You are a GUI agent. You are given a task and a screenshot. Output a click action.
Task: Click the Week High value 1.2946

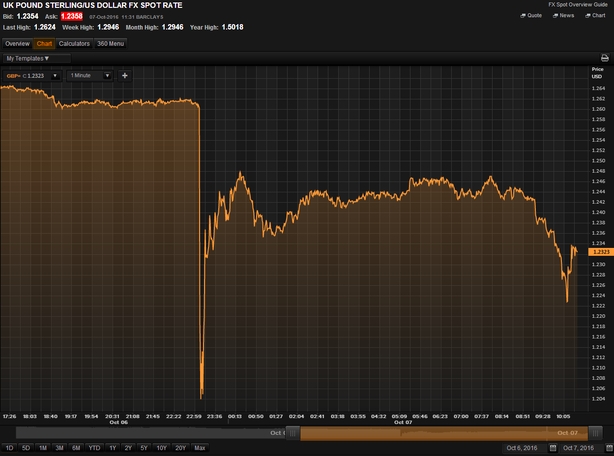pos(108,27)
